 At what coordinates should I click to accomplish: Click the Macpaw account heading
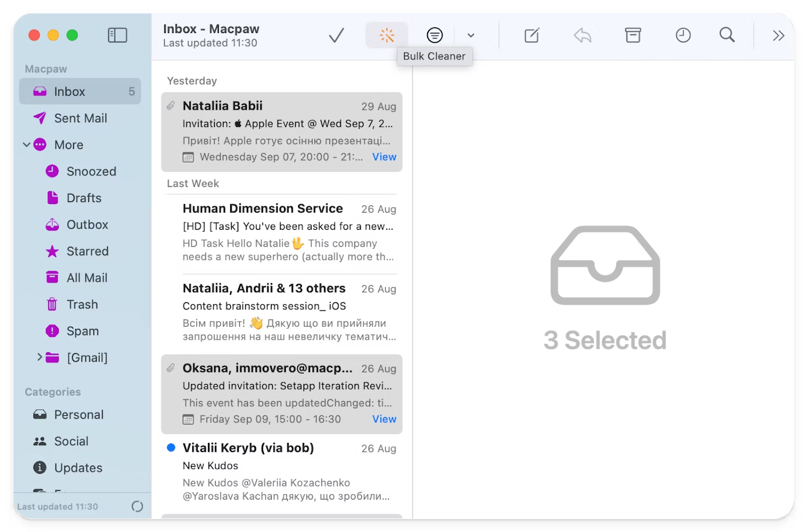coord(46,69)
